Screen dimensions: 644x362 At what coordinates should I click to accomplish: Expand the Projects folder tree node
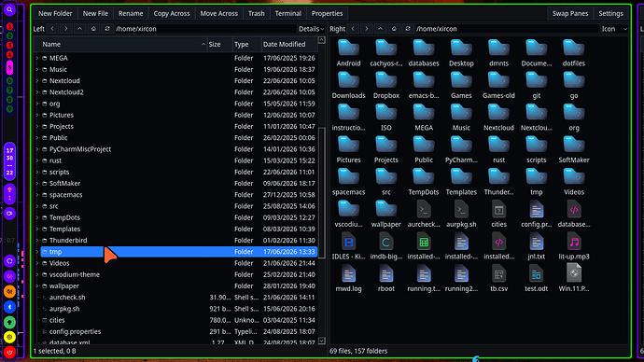pos(37,126)
